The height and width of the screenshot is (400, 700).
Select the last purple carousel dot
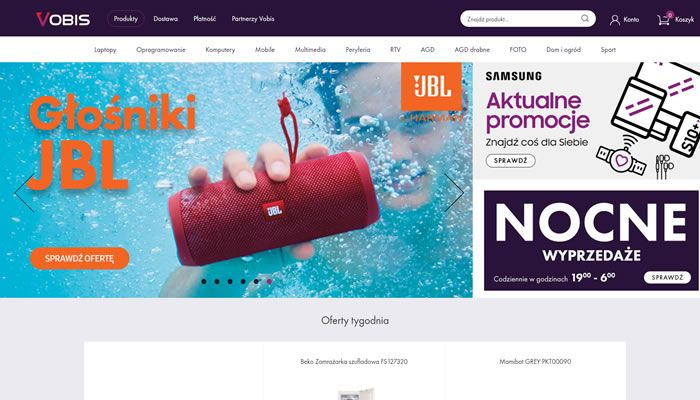coord(269,281)
